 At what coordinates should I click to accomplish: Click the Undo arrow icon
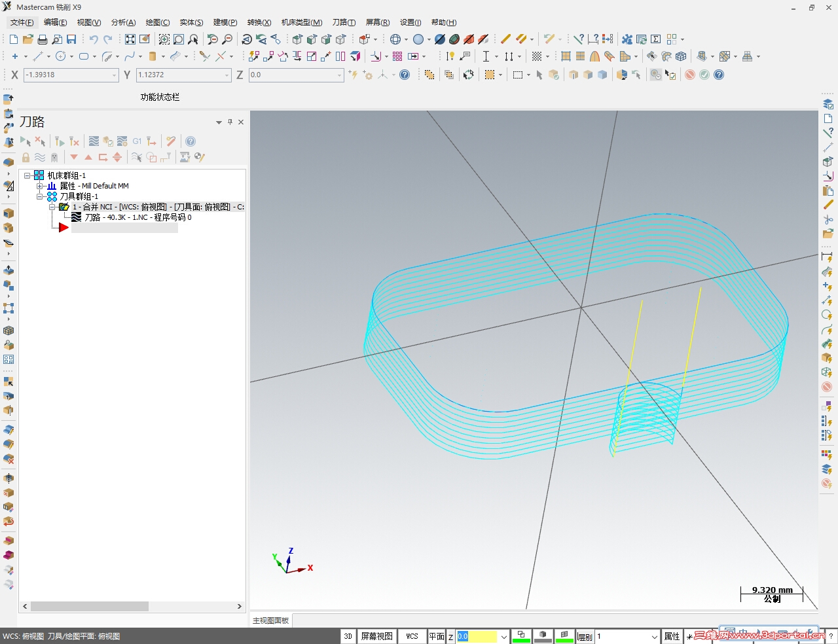coord(94,39)
